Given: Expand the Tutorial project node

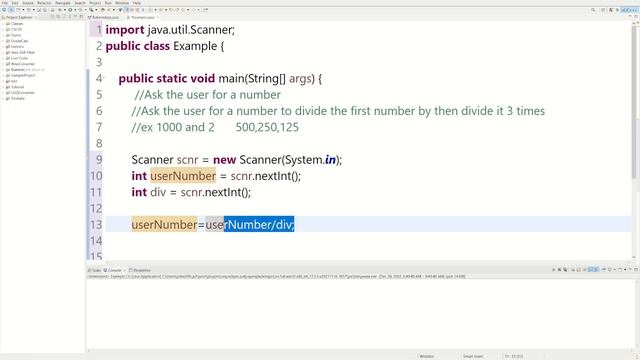Looking at the screenshot, I should point(3,87).
